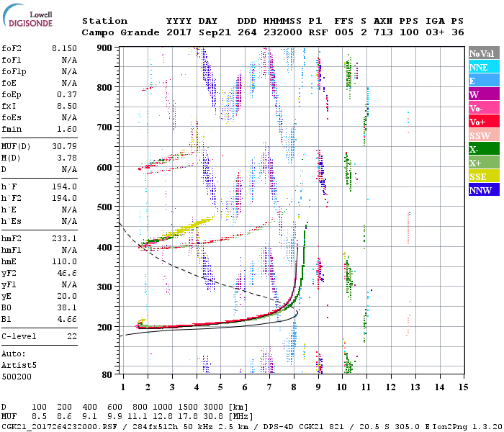Click the Artist5 auto-scaling label
504x432 pixels.
[x=19, y=366]
